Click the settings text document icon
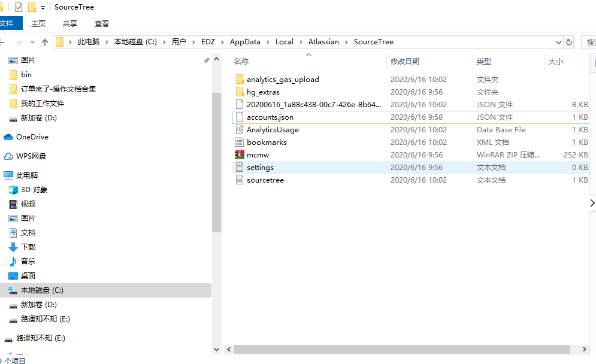596x364 pixels. click(240, 167)
